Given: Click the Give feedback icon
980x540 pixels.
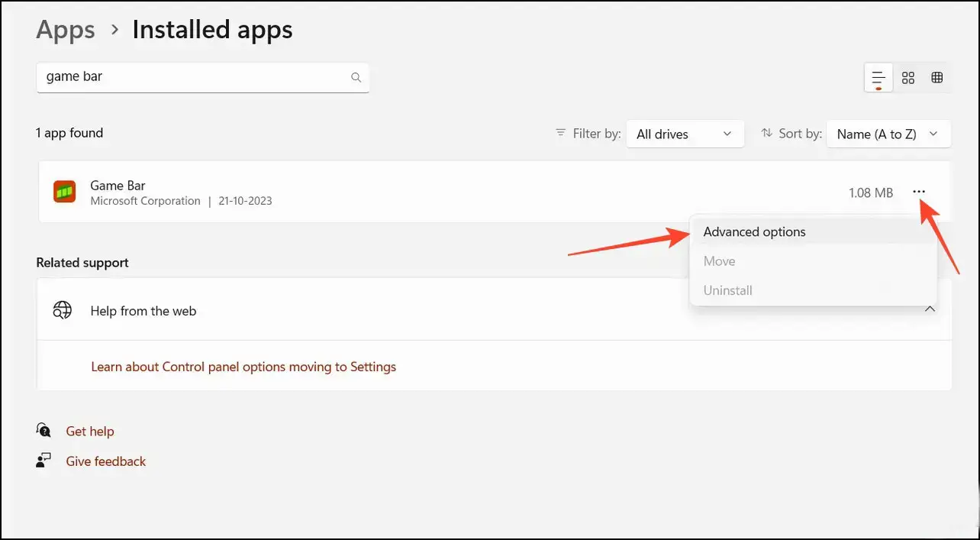Looking at the screenshot, I should 44,461.
